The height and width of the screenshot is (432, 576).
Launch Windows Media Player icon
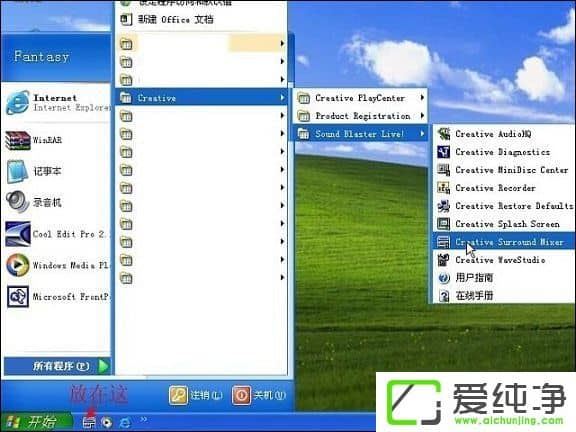(x=18, y=265)
